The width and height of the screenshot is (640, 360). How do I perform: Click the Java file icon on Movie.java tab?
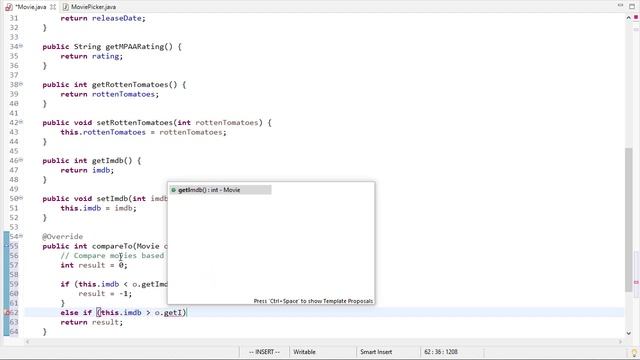pyautogui.click(x=9, y=7)
